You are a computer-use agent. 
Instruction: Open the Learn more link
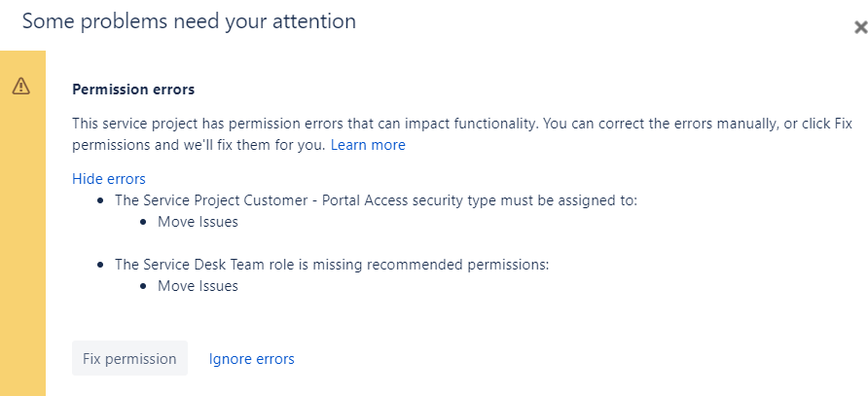368,145
